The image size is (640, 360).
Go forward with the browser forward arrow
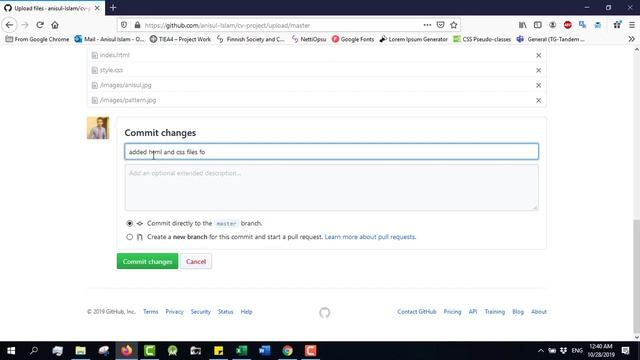click(x=25, y=25)
